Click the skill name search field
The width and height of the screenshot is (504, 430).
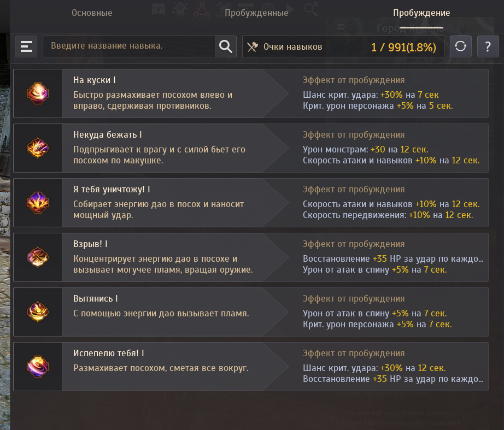(129, 46)
